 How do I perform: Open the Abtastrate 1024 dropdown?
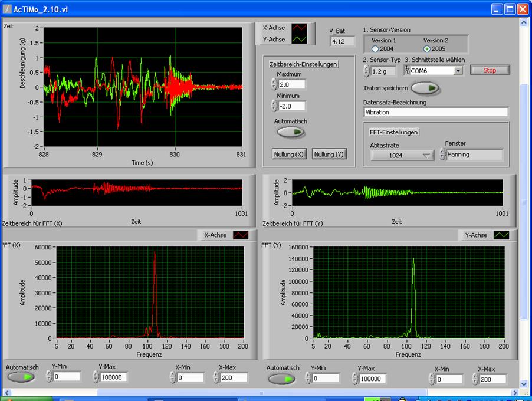click(402, 156)
